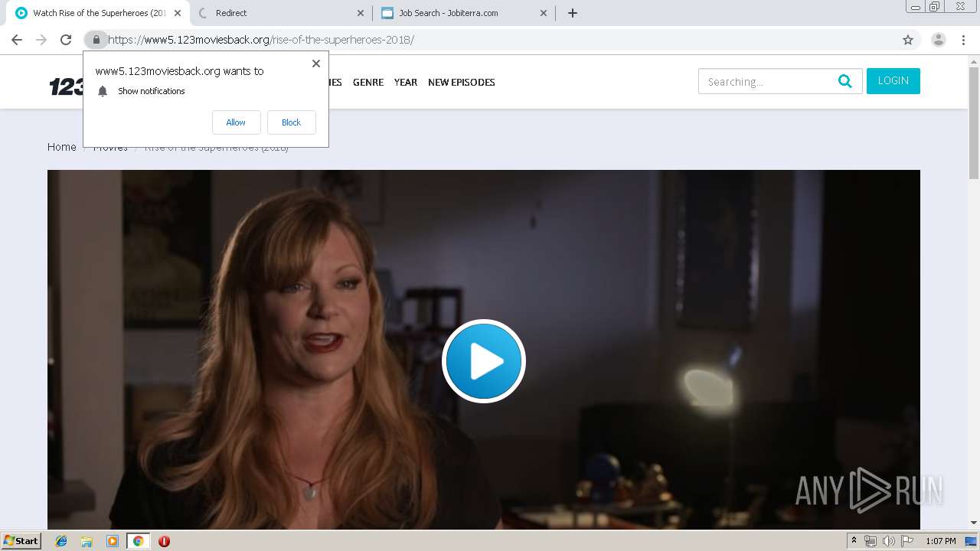Viewport: 980px width, 551px height.
Task: Show hidden system tray icons
Action: point(854,541)
